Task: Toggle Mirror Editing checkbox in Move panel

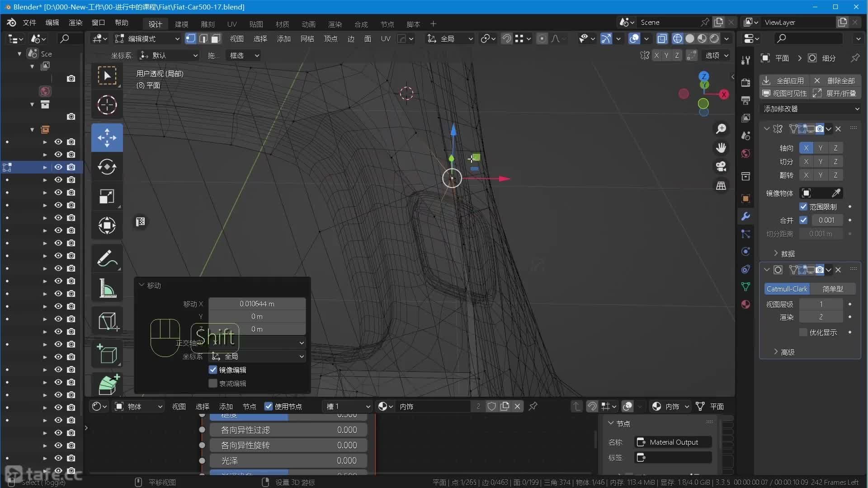Action: point(213,370)
